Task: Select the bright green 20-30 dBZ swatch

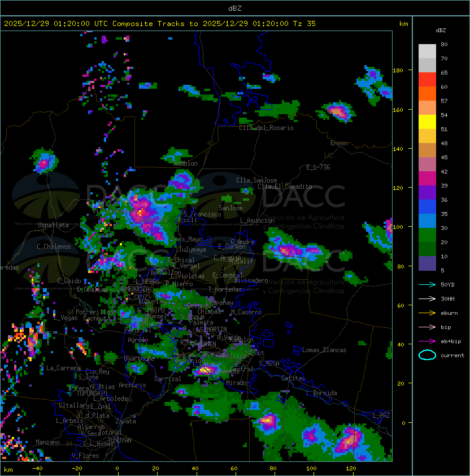Action: click(x=427, y=235)
